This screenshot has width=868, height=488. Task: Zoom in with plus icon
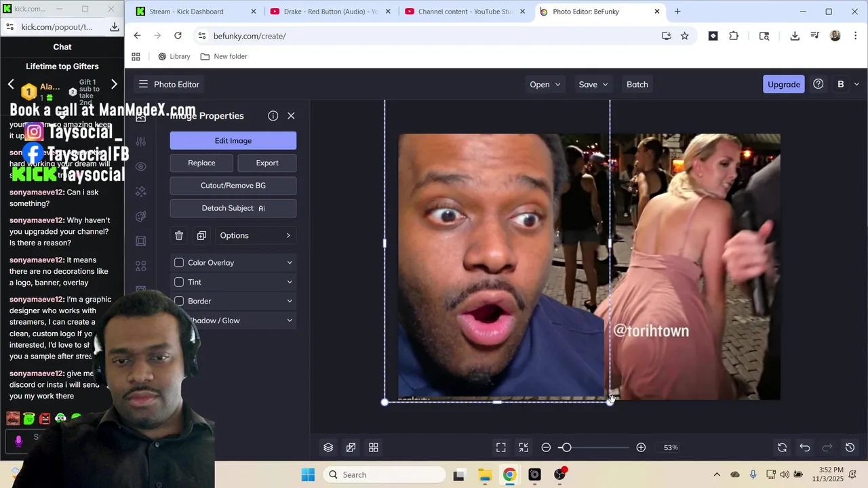(x=641, y=447)
